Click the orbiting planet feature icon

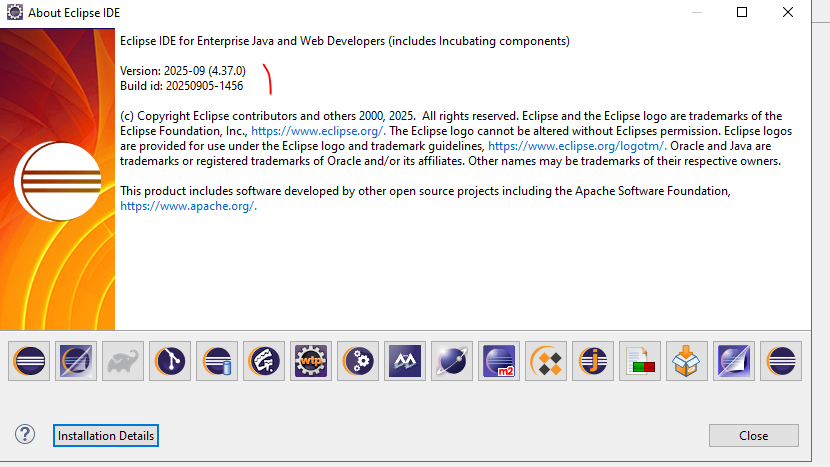(452, 361)
